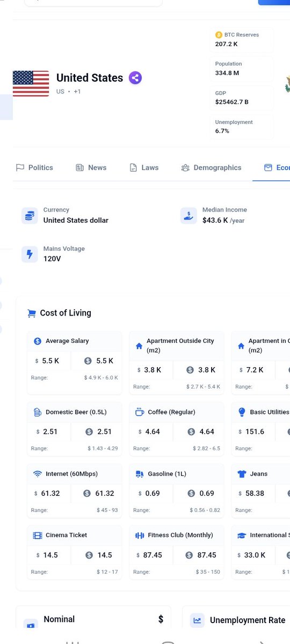Click the BTC Reserves 207.2 K card
The image size is (290, 644).
point(242,39)
